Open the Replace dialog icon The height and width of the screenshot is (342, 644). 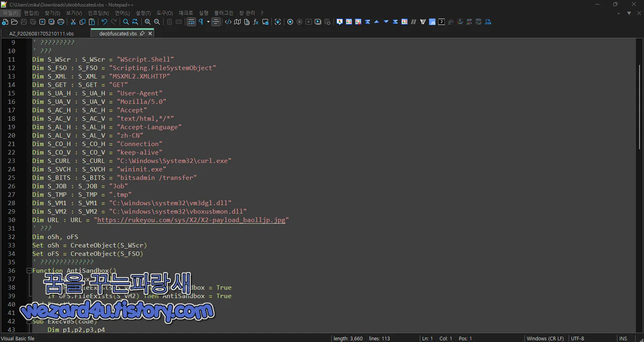point(135,22)
